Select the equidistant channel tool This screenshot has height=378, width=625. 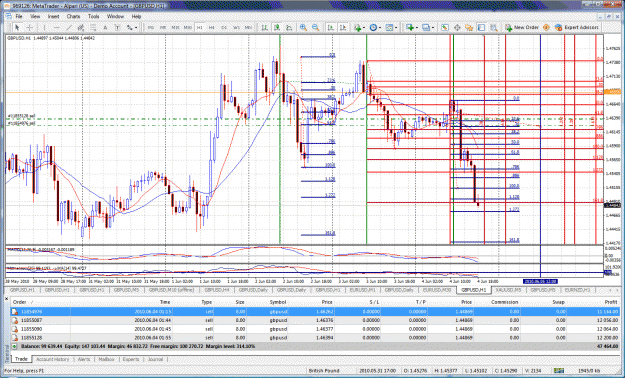click(x=81, y=28)
